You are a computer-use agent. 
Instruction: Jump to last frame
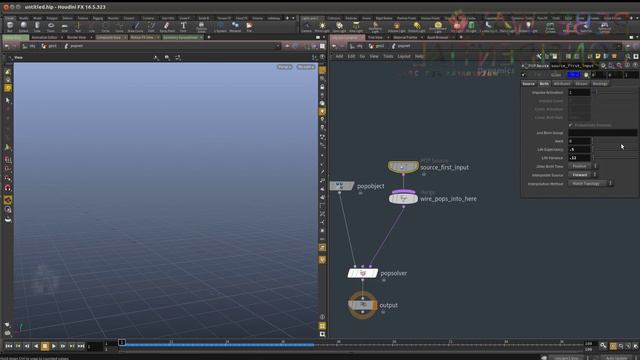(x=81, y=346)
